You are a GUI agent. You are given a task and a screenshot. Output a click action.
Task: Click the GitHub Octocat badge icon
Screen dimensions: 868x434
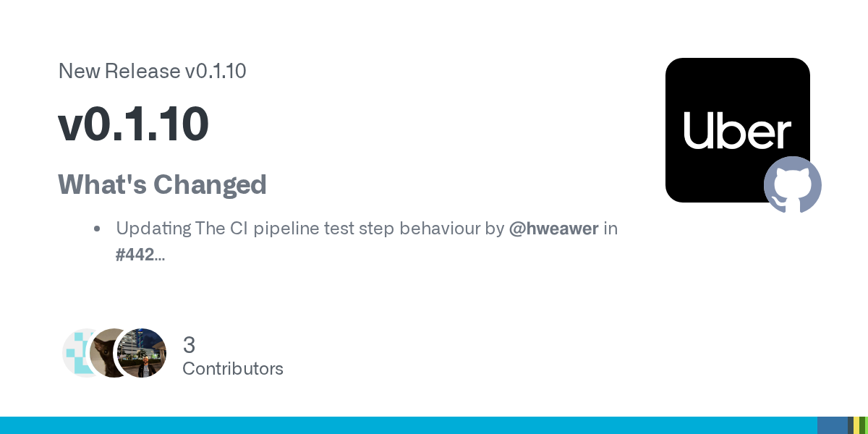(793, 184)
